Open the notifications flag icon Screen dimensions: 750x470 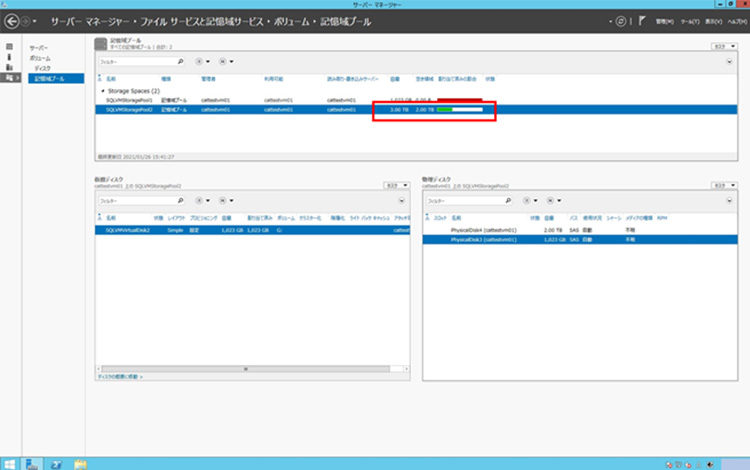tap(642, 20)
